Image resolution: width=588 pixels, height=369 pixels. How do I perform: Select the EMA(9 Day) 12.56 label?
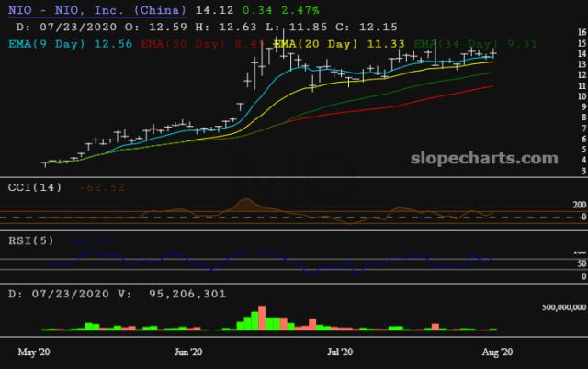(x=63, y=44)
